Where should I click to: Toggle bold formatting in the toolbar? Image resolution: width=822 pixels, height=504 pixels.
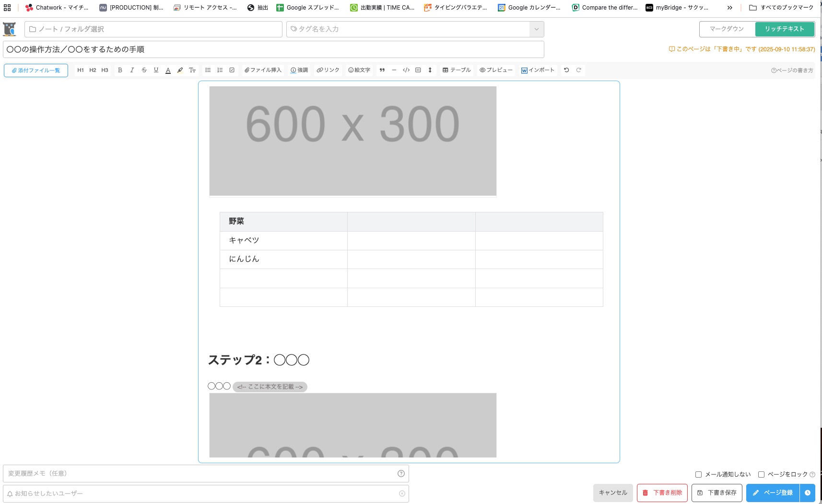coord(120,70)
